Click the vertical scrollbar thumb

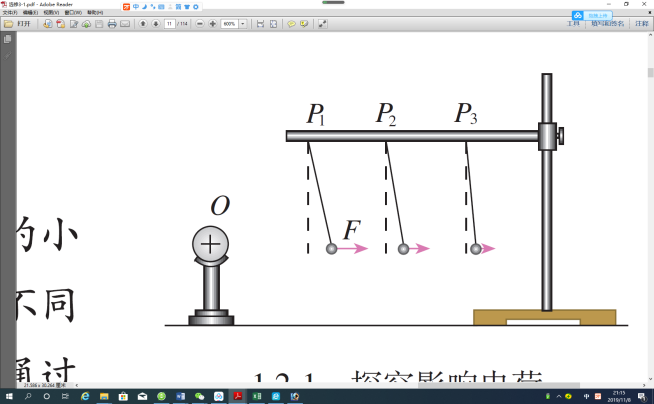click(x=650, y=72)
